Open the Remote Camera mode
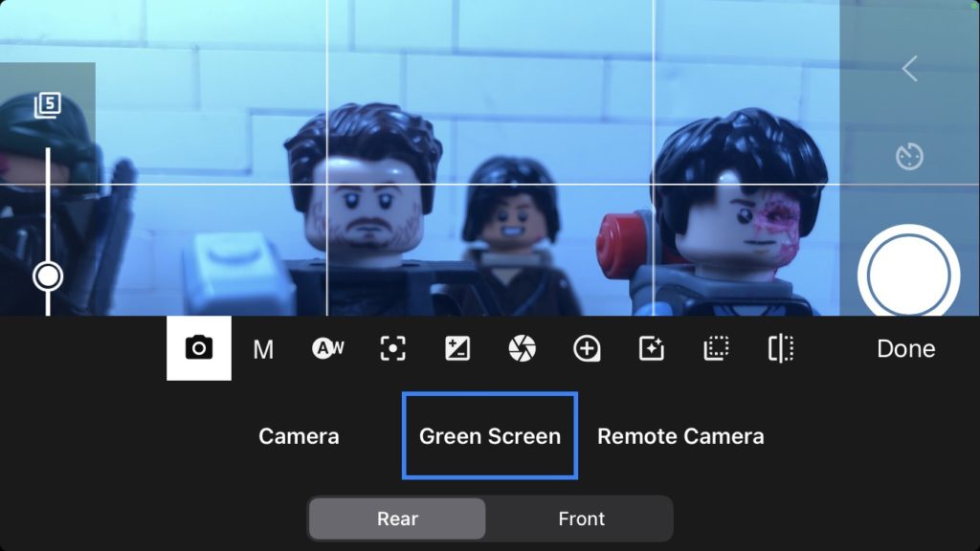The width and height of the screenshot is (980, 551). [x=680, y=436]
